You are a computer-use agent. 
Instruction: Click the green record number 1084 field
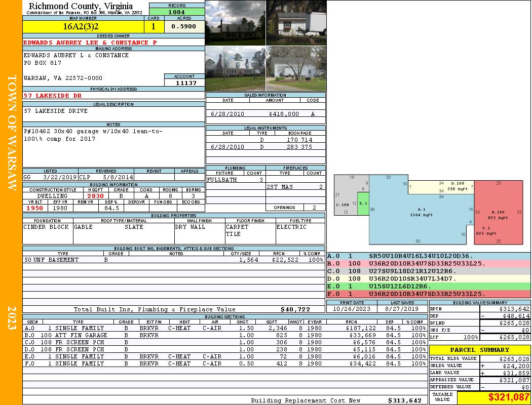(x=177, y=12)
